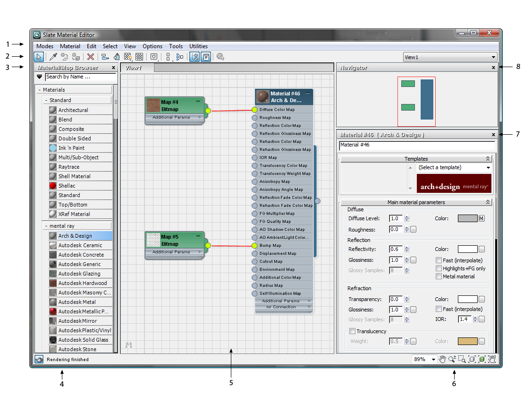532x397 pixels.
Task: Click the Material #46 name field
Action: (x=417, y=145)
